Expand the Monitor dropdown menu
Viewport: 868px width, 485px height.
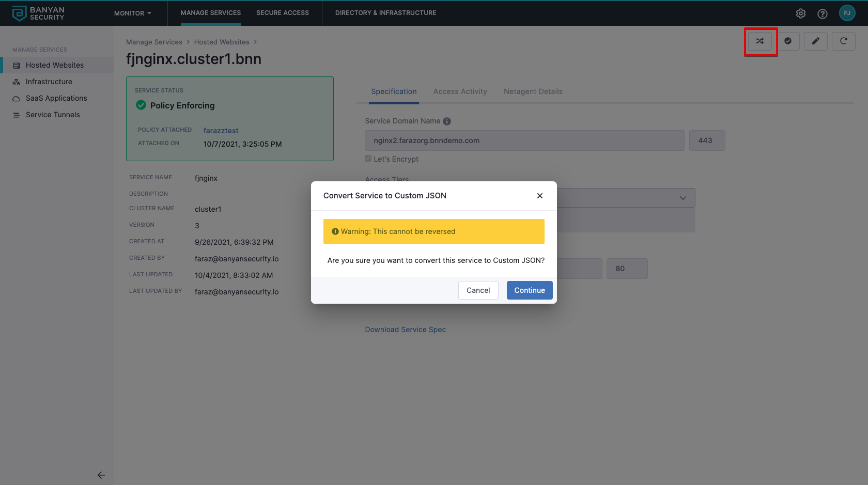click(x=133, y=13)
